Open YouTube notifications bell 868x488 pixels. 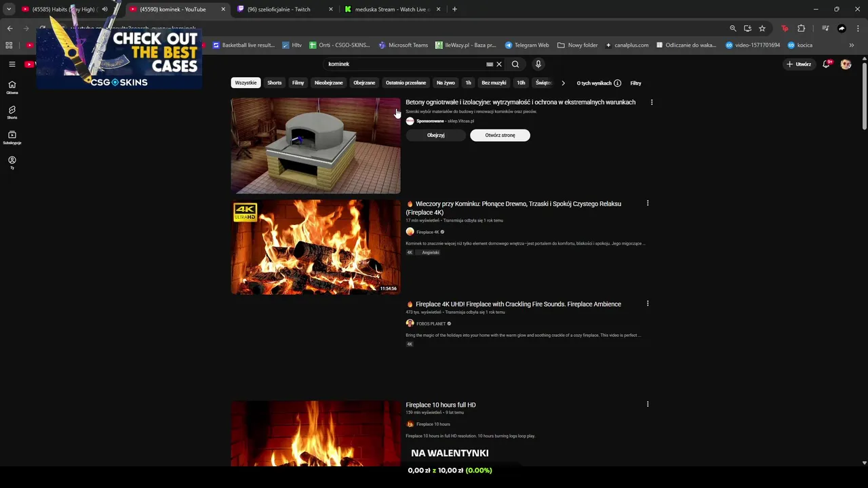[x=827, y=64]
